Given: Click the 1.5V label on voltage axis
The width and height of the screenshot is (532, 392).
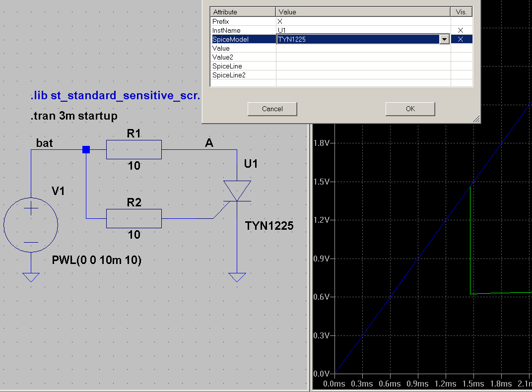Looking at the screenshot, I should [321, 182].
